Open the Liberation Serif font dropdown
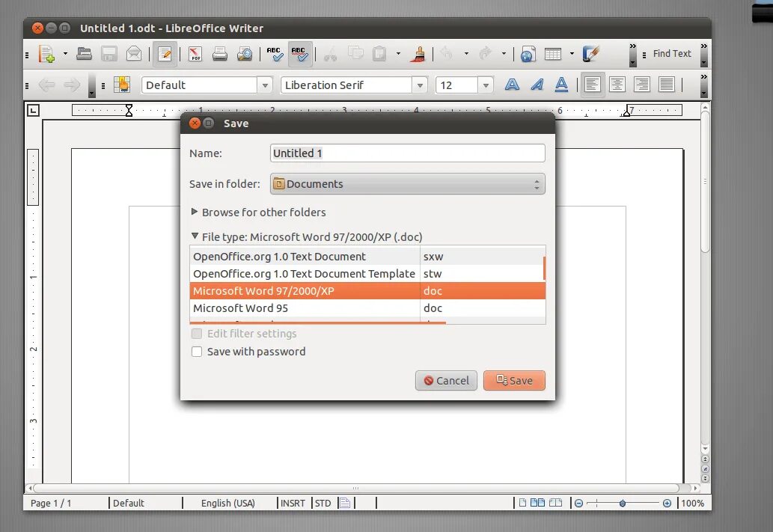Image resolution: width=773 pixels, height=532 pixels. (x=420, y=85)
